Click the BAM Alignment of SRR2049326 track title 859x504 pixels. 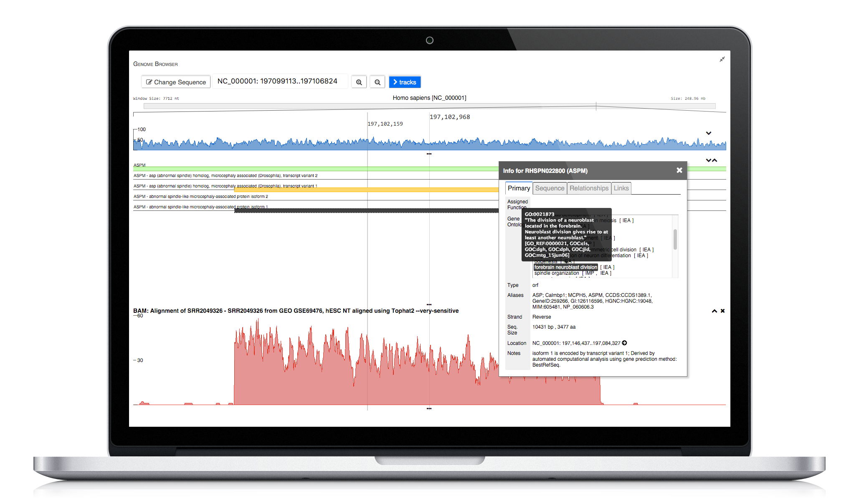click(296, 311)
